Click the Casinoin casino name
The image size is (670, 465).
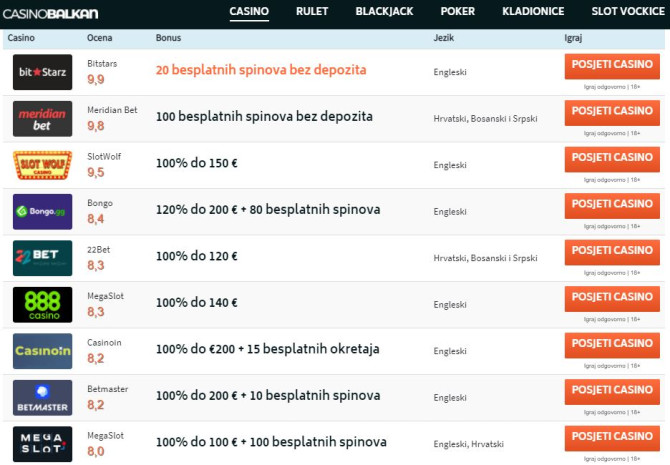(x=104, y=343)
